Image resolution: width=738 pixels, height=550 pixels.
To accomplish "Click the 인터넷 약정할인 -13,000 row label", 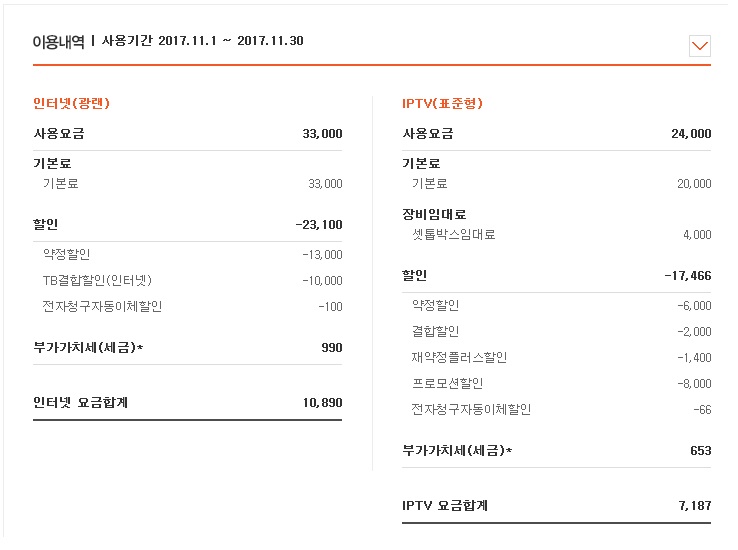I will 66,254.
